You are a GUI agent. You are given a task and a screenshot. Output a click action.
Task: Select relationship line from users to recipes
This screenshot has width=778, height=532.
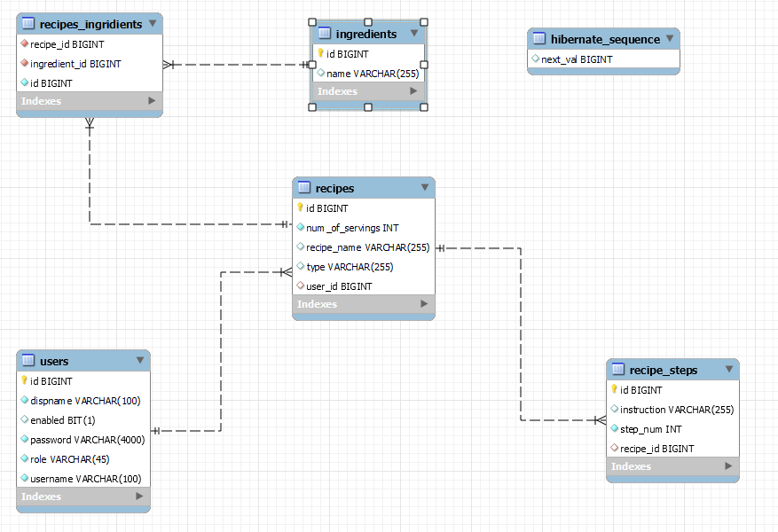(x=221, y=352)
